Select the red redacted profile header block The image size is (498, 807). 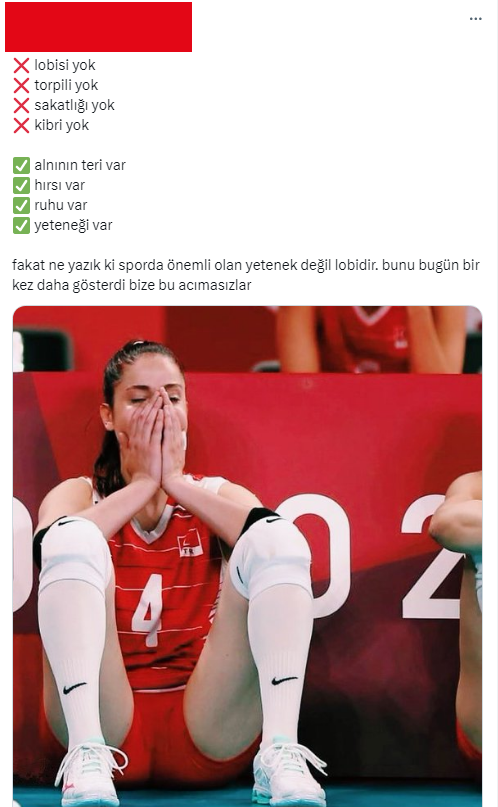coord(98,27)
